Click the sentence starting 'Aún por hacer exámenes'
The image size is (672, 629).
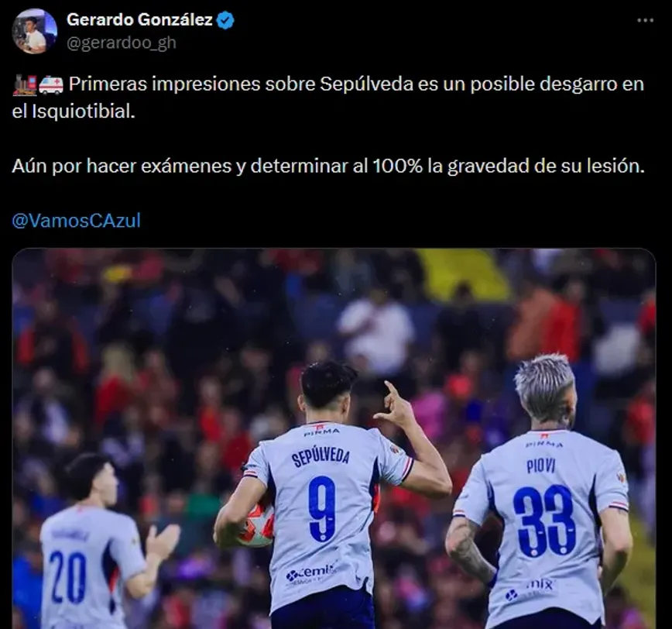[x=327, y=166]
